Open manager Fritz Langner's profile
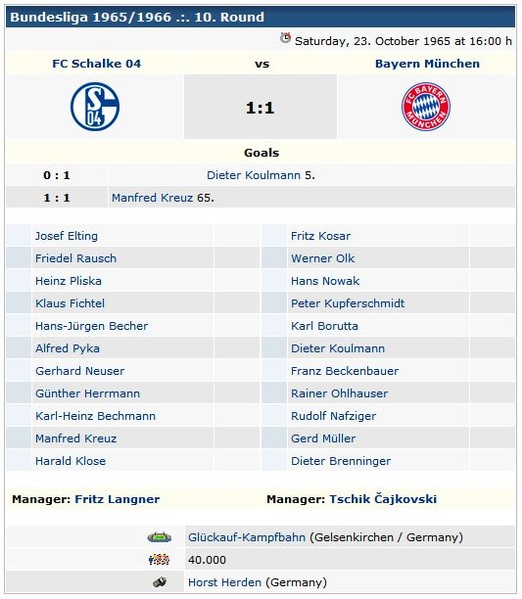 117,499
